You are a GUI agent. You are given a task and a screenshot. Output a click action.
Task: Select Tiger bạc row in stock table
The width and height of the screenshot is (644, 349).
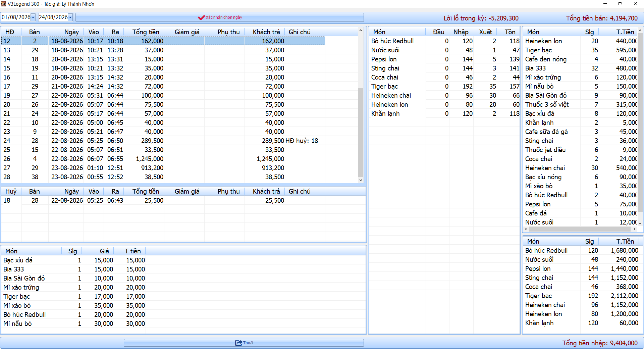(445, 86)
